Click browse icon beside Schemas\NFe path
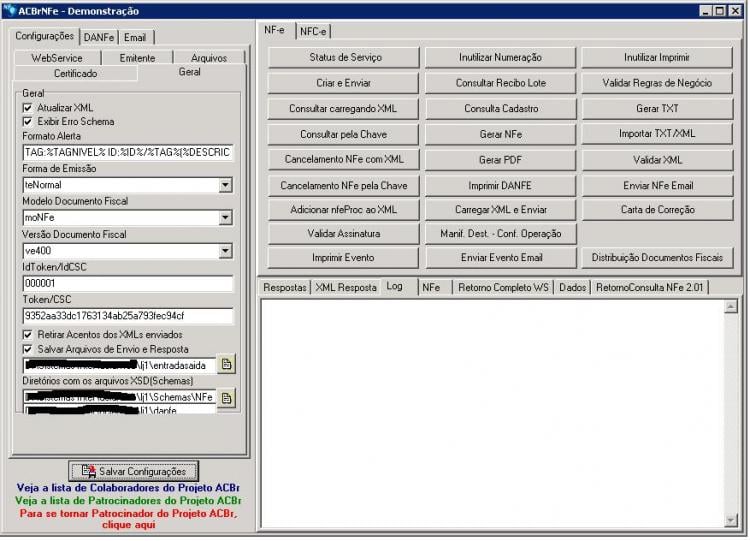This screenshot has height=541, width=750. (227, 398)
